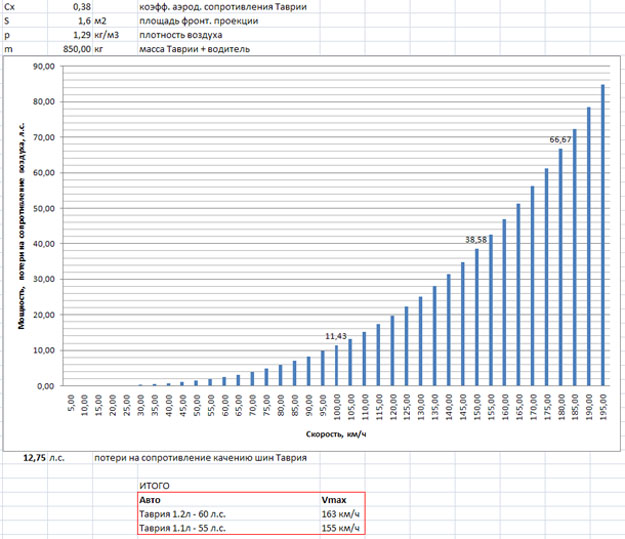
Task: Select the 'ИТОГО' heading cell
Action: 155,484
